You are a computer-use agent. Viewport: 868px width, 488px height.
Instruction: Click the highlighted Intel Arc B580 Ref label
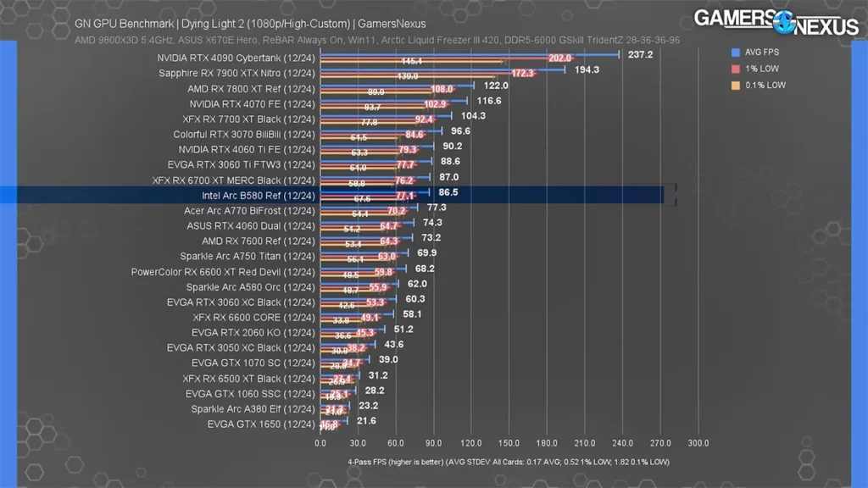point(259,196)
